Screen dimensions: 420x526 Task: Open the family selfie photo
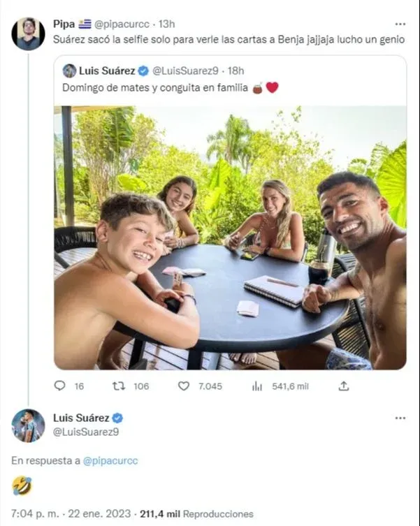pyautogui.click(x=230, y=238)
